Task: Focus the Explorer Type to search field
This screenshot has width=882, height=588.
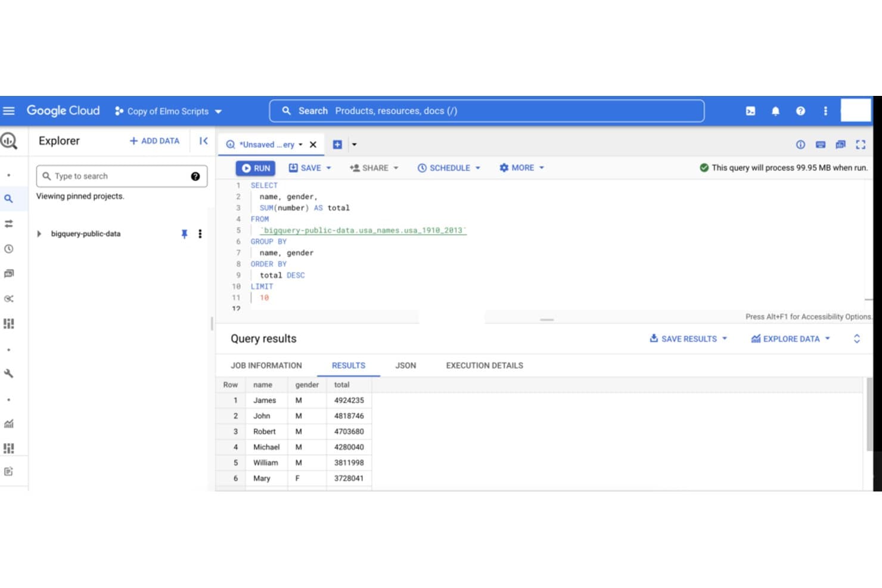Action: tap(122, 176)
